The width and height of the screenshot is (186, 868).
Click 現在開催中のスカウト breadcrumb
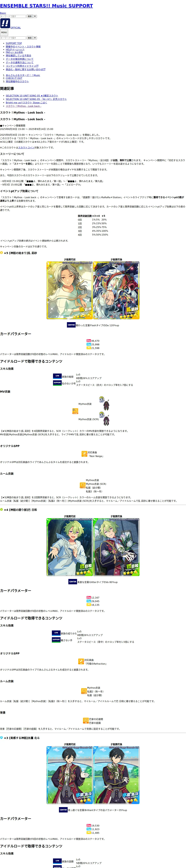click(x=17, y=82)
